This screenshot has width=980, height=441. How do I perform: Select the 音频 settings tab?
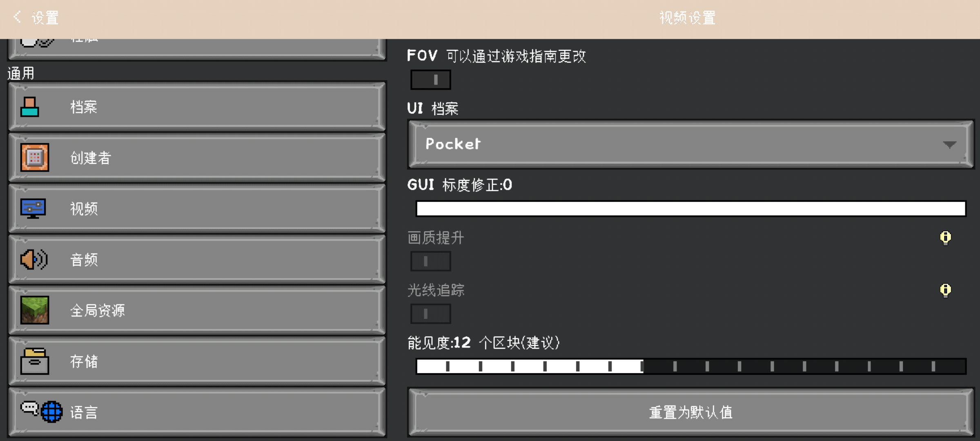197,260
